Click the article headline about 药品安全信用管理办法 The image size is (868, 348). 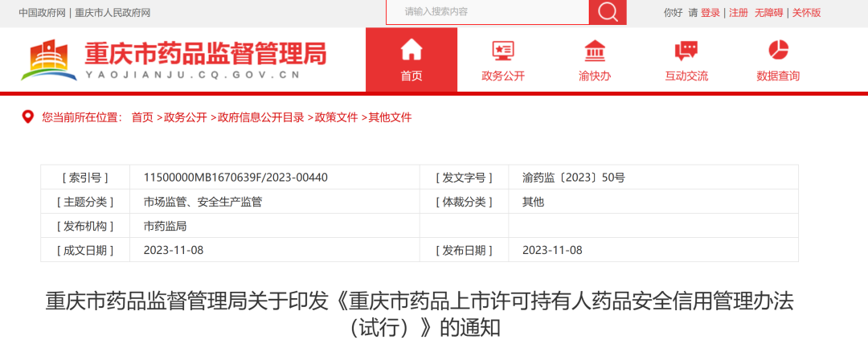pyautogui.click(x=420, y=314)
